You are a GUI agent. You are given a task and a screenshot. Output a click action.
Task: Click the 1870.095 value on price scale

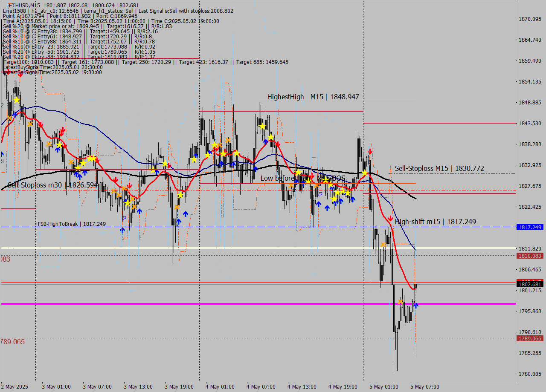click(x=529, y=19)
